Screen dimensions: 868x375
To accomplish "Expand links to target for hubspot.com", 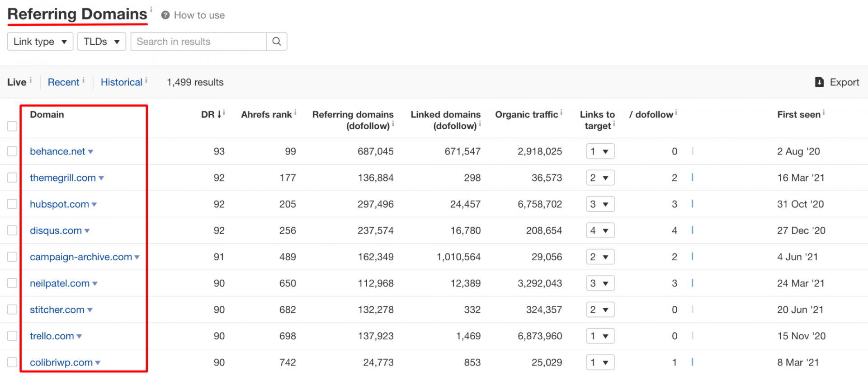I will click(600, 204).
